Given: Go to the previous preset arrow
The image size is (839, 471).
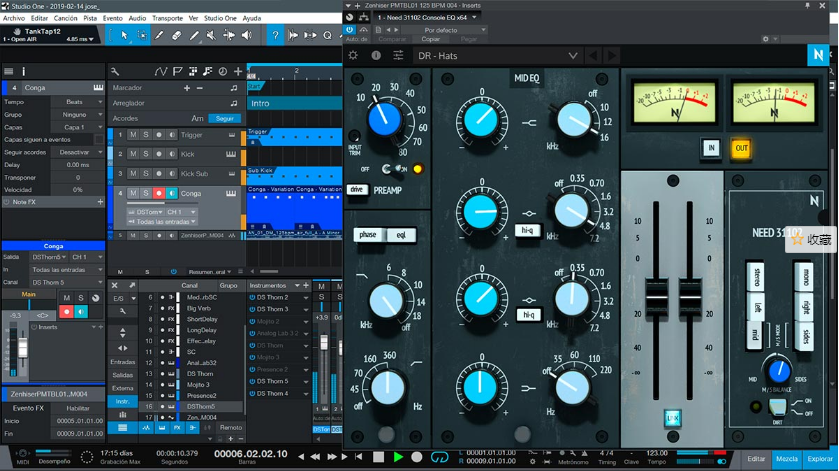Looking at the screenshot, I should click(x=593, y=55).
